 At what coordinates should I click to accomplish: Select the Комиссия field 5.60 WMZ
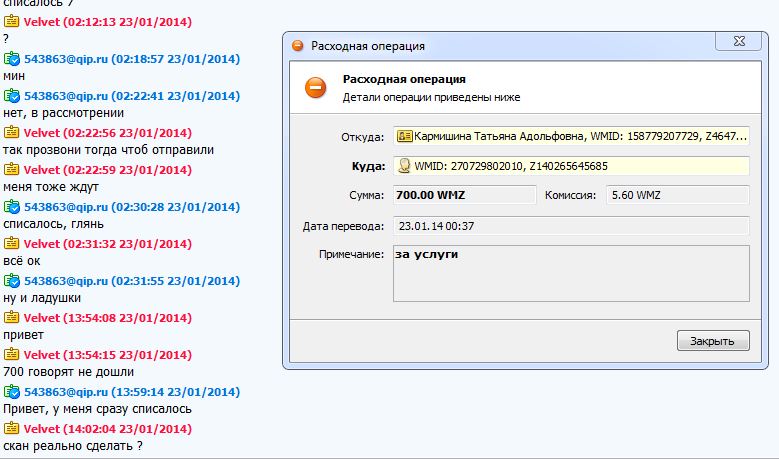coord(677,195)
